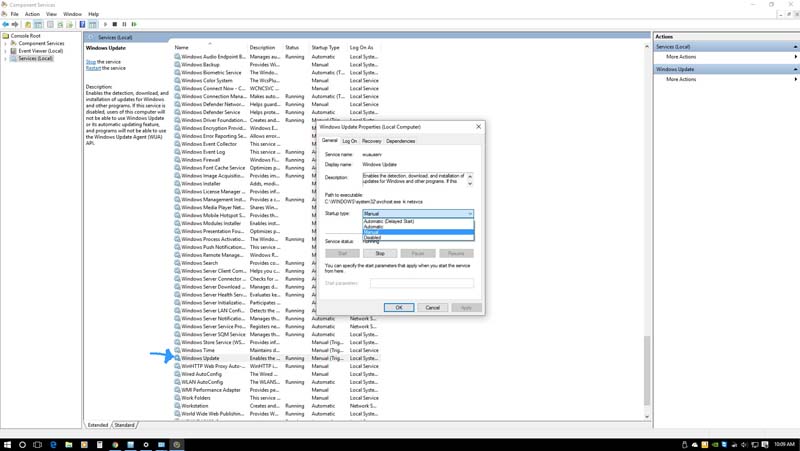Click the Restart Service toolbar icon
The height and width of the screenshot is (451, 800).
point(134,24)
